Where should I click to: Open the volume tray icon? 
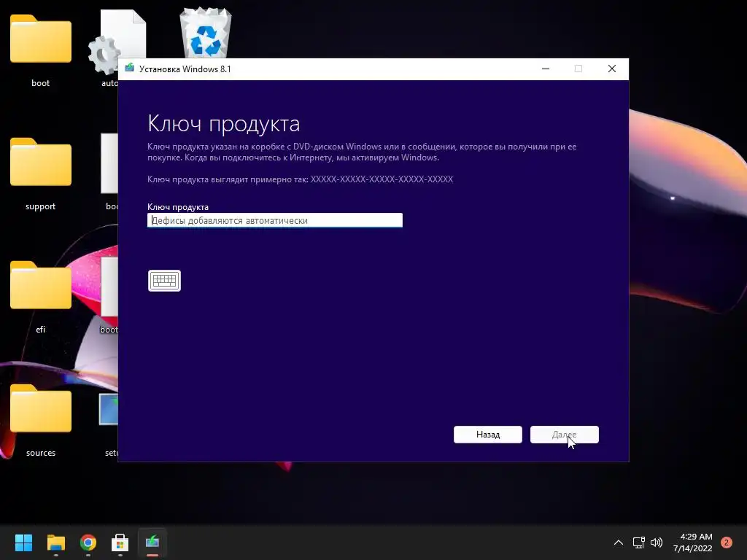point(657,542)
